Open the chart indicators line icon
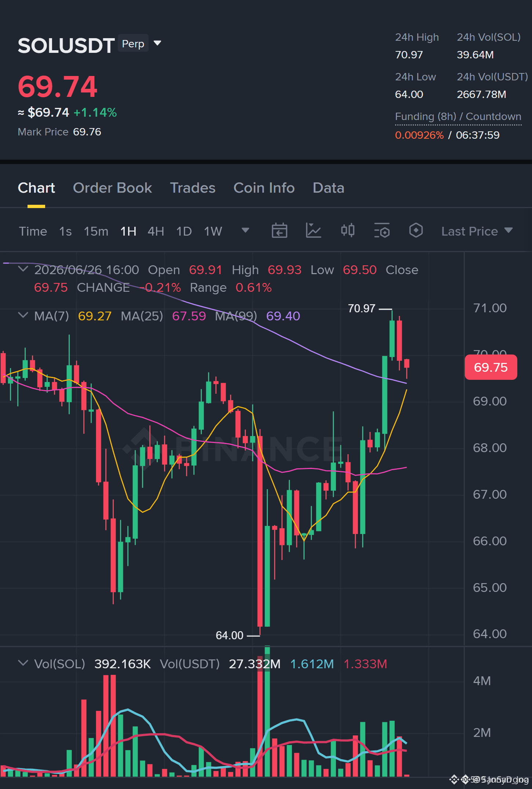Image resolution: width=532 pixels, height=789 pixels. pos(313,231)
